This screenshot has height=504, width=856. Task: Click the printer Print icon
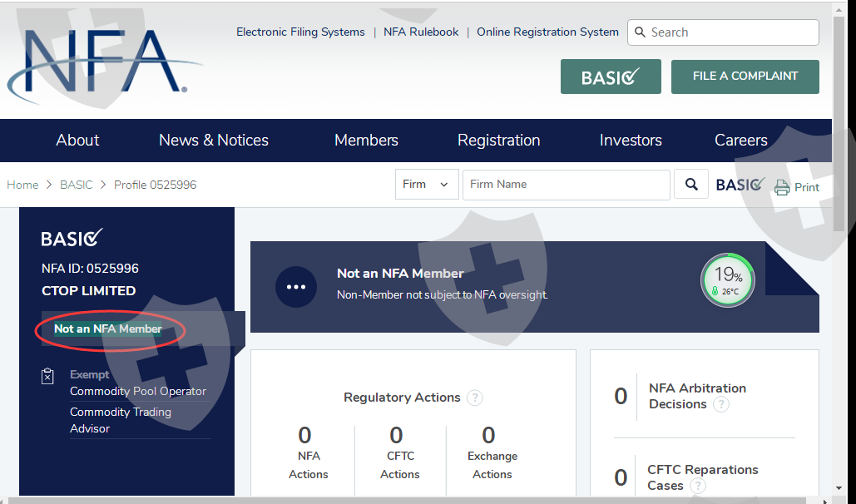point(782,187)
